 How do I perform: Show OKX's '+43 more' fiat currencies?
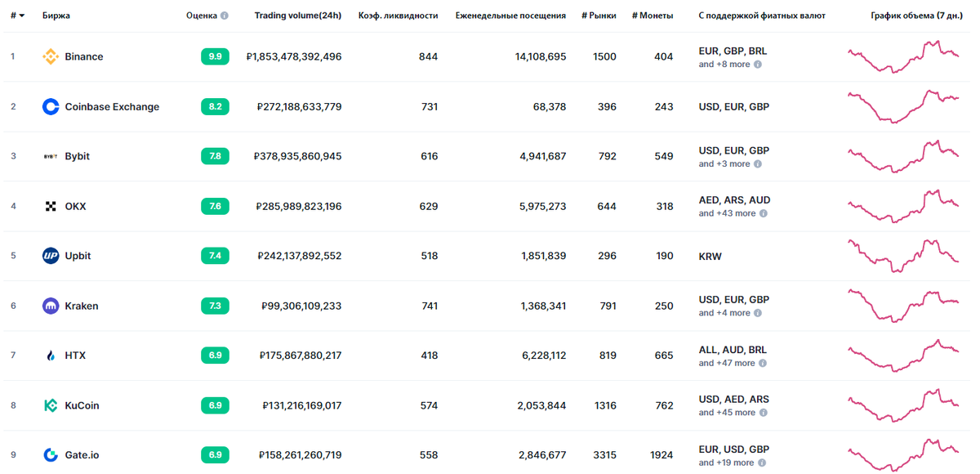(728, 213)
